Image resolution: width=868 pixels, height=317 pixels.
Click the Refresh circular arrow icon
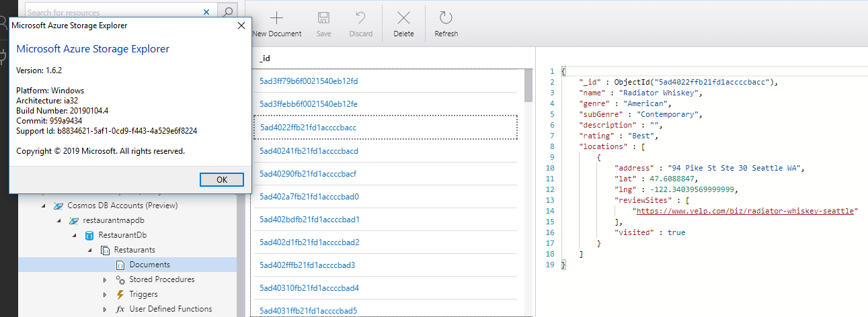[446, 18]
